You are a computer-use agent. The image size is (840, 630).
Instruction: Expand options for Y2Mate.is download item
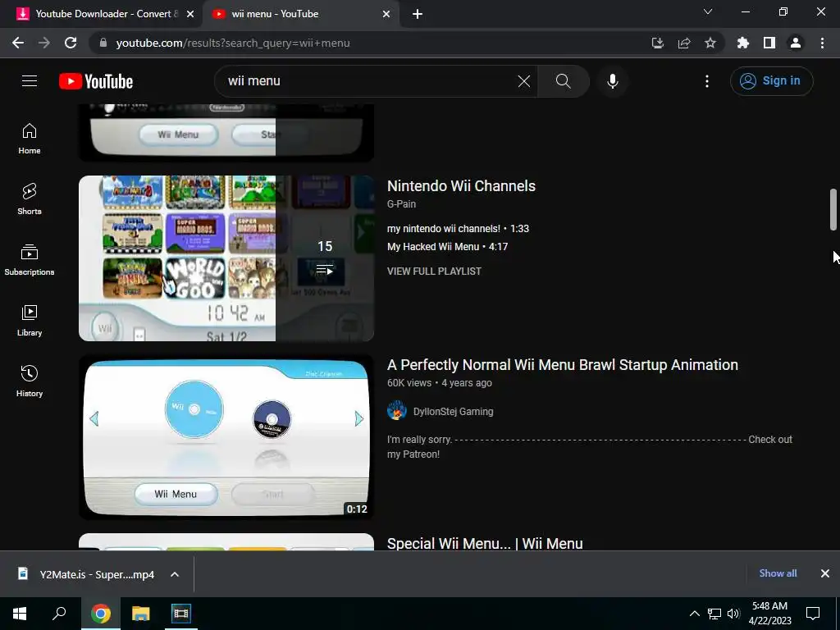pyautogui.click(x=175, y=574)
